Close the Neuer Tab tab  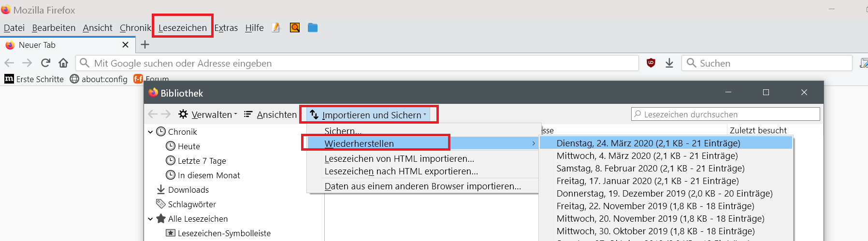coord(125,45)
